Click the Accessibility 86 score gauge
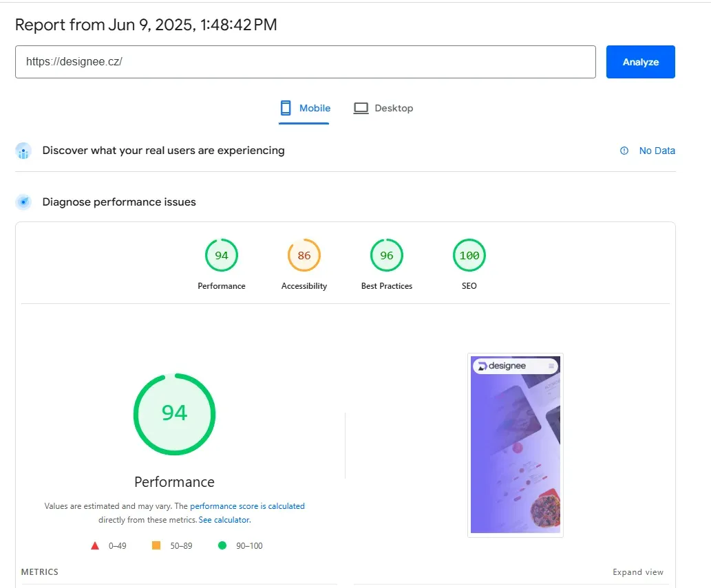711x588 pixels. click(x=304, y=255)
